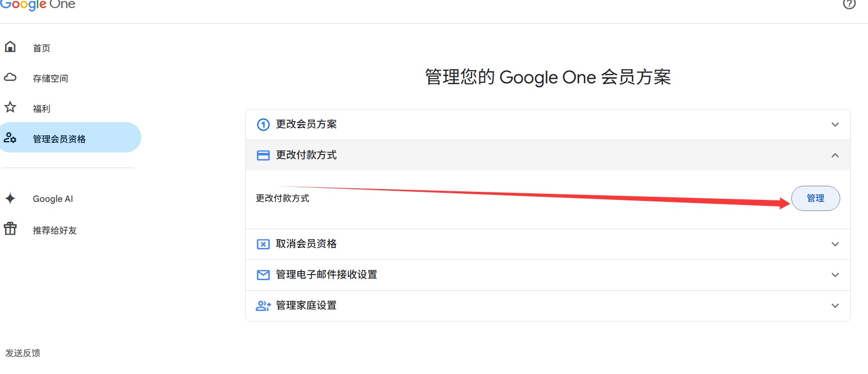Click the family people icon
Screen dimensions: 868x374
263,306
